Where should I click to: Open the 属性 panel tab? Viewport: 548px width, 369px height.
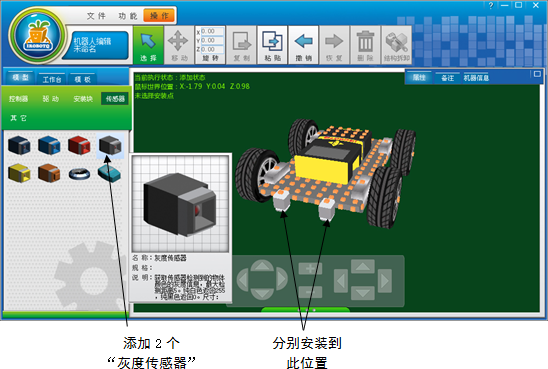[419, 78]
